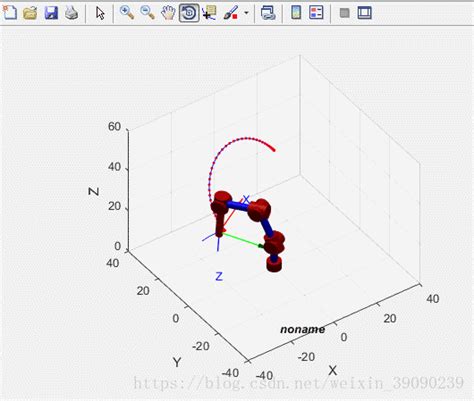474x401 pixels.
Task: Hide plot tools with gray square icon
Action: point(344,13)
